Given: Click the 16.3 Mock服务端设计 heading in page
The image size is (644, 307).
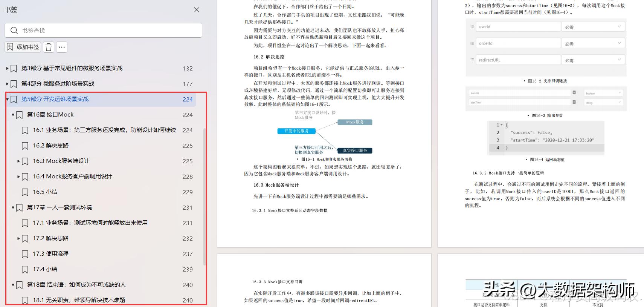Looking at the screenshot, I should (x=276, y=185).
